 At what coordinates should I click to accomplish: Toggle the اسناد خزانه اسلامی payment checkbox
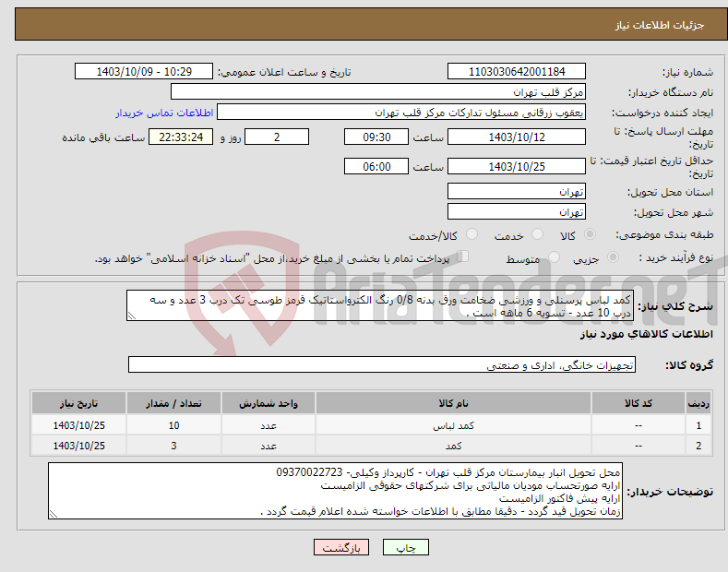tap(463, 256)
